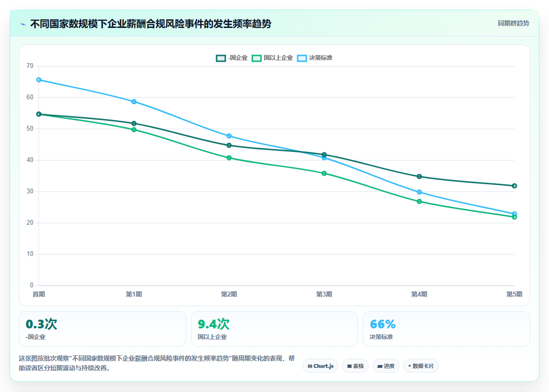The height and width of the screenshot is (392, 549).
Task: Select the -国企业 data point at 第1期
Action: [134, 123]
